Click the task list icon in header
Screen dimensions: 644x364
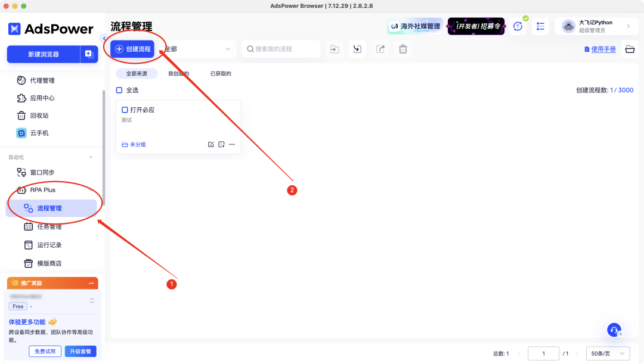540,26
